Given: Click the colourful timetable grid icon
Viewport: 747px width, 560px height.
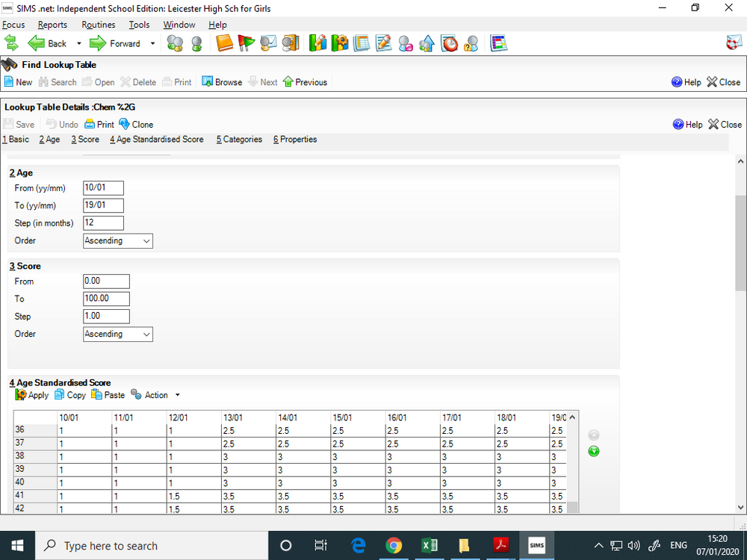Looking at the screenshot, I should tap(499, 43).
